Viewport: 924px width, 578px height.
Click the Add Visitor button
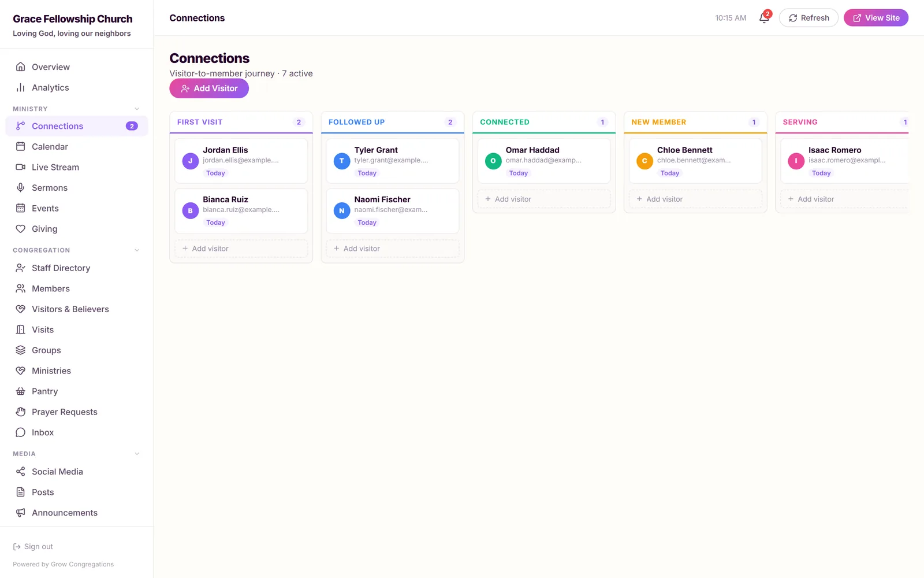tap(209, 88)
